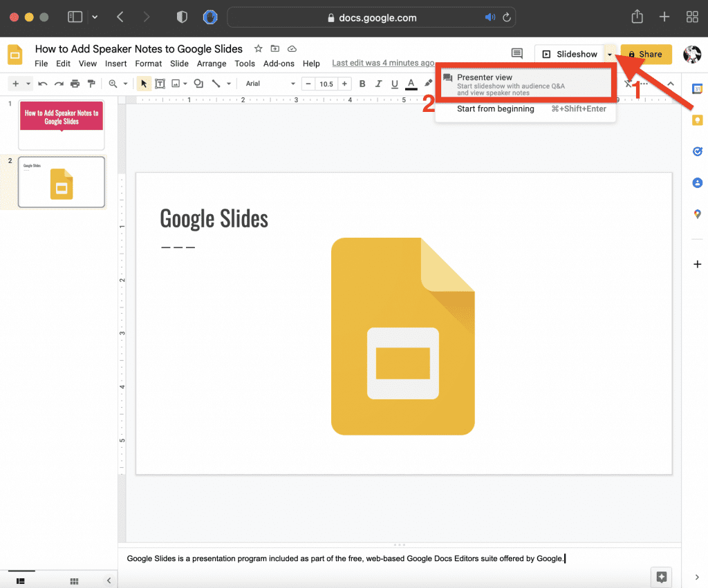708x588 pixels.
Task: Click the yellow Share button
Action: click(x=646, y=54)
